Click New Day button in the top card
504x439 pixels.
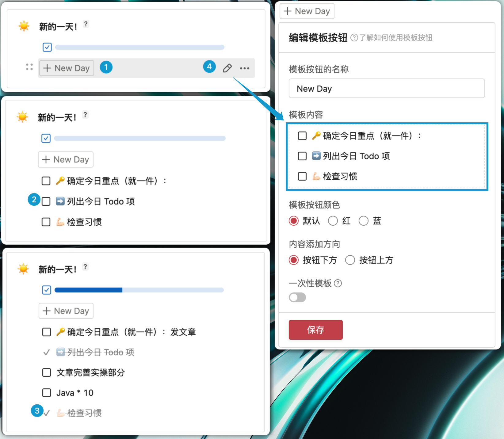pyautogui.click(x=67, y=68)
